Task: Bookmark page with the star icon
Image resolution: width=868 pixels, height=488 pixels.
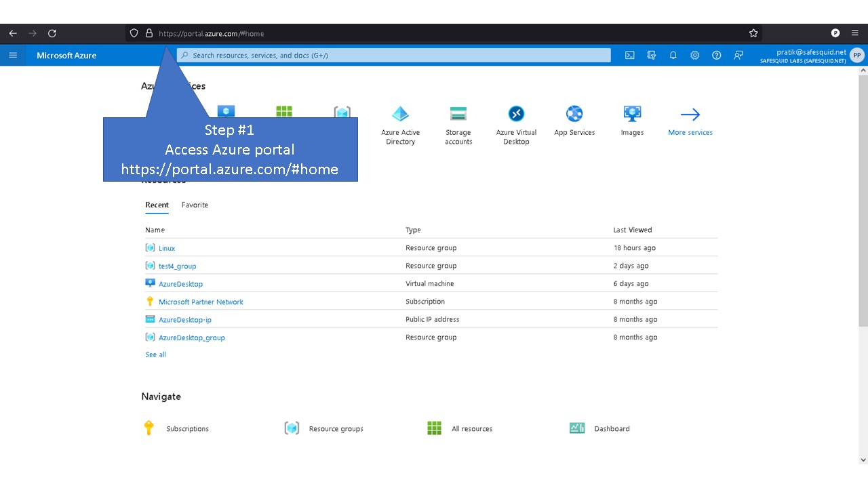Action: [753, 33]
